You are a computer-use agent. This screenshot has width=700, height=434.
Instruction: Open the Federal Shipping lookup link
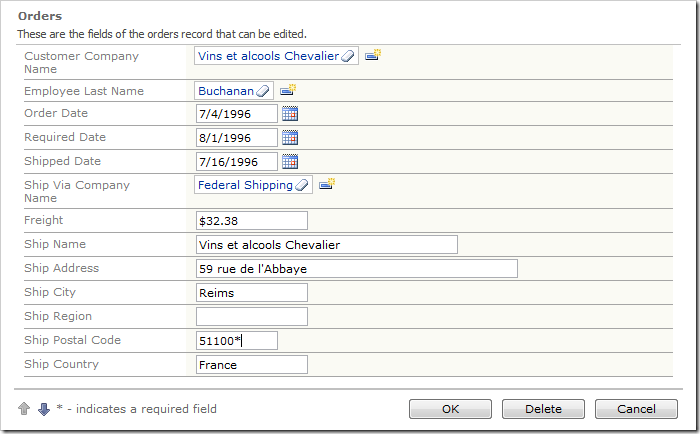pos(245,185)
